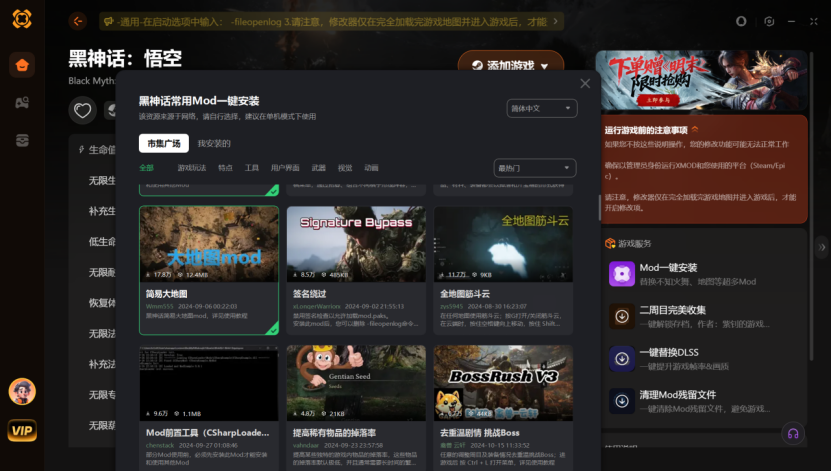Screen dimensions: 831x471
Task: Click the 去重温剧情 挑战Boss mod title
Action: (x=480, y=432)
